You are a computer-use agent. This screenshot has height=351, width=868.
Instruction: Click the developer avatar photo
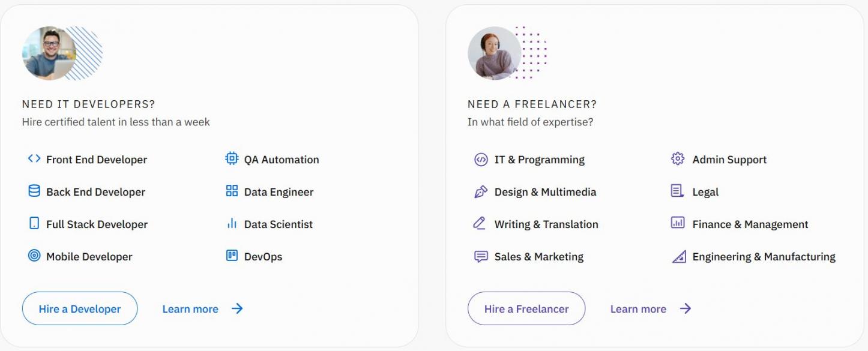click(49, 53)
